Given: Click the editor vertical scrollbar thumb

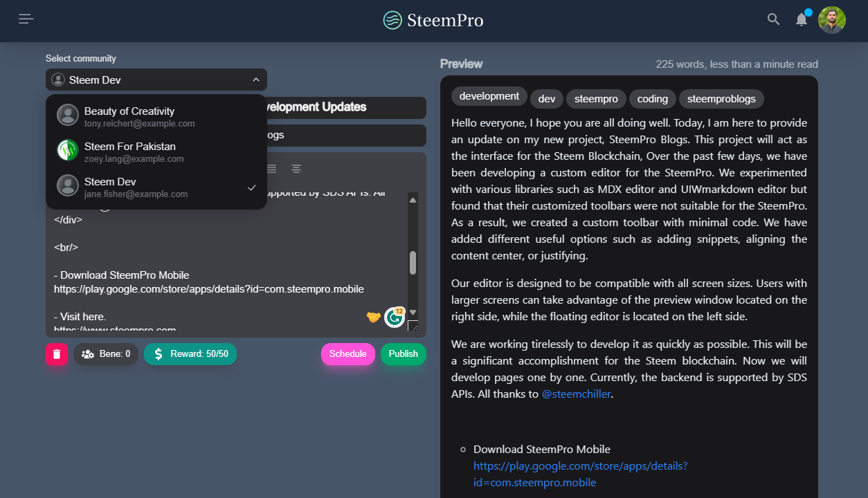Looking at the screenshot, I should click(x=413, y=263).
